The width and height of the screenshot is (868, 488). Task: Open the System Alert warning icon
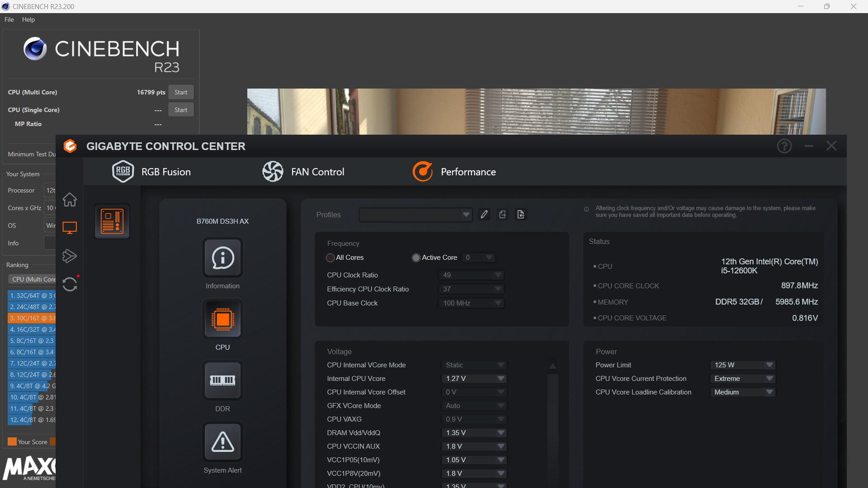(223, 442)
